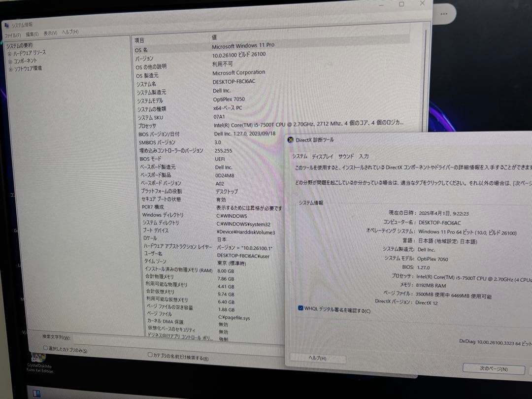This screenshot has width=532, height=399.
Task: Expand the ハードウェア リソース node
Action: pyautogui.click(x=9, y=54)
